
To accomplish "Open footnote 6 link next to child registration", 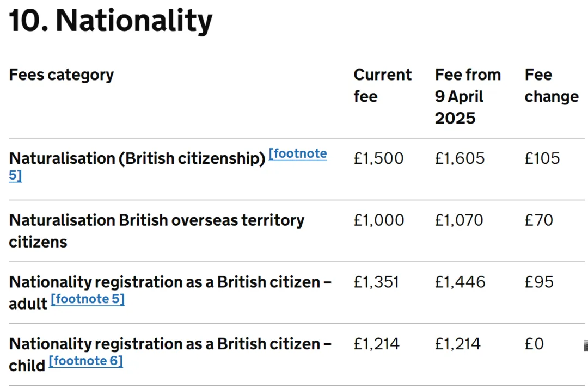I will coord(86,361).
